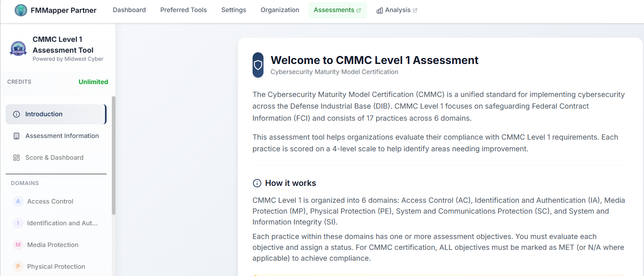Open the Dashboard menu item
This screenshot has height=276, width=644.
[x=129, y=10]
